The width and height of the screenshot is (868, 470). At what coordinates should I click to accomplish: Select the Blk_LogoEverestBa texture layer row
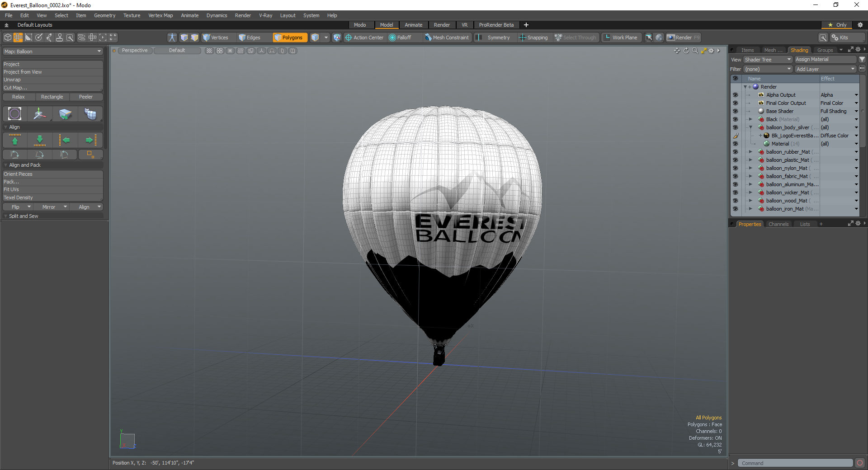point(795,136)
